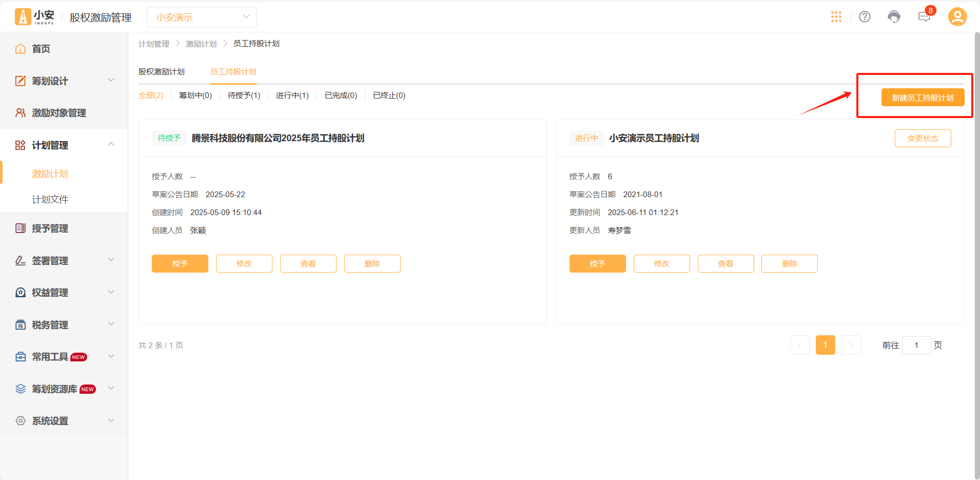Screen dimensions: 980x480
Task: Click the 税务管理 icon
Action: pos(21,324)
